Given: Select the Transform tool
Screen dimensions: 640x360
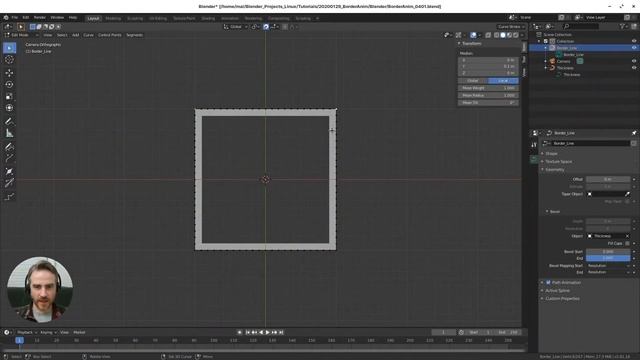Looking at the screenshot, I should coord(9,108).
